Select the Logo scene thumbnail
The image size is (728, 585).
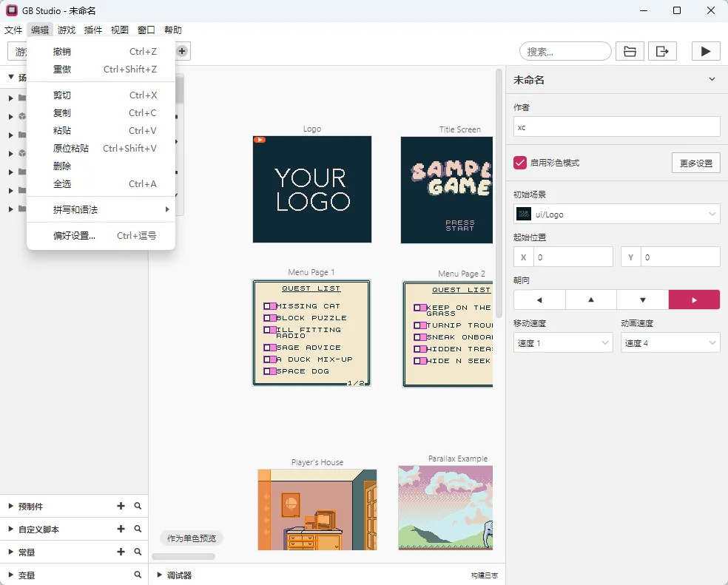tap(312, 189)
